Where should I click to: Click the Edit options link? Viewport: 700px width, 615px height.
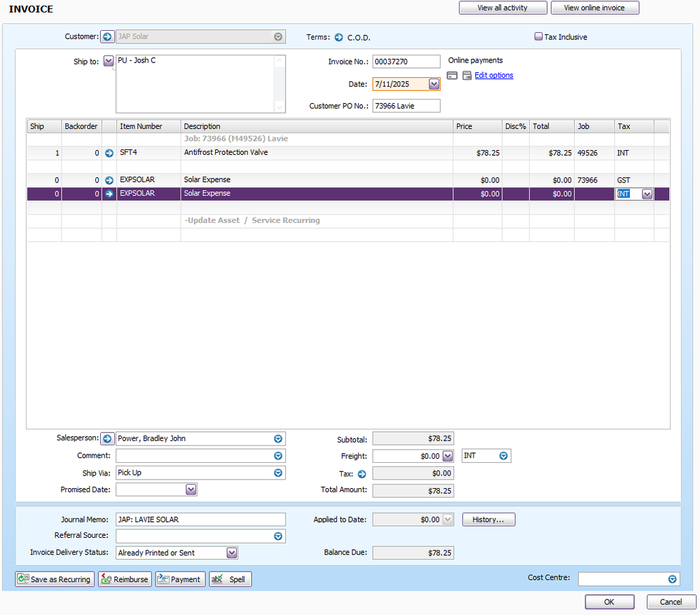pos(493,76)
